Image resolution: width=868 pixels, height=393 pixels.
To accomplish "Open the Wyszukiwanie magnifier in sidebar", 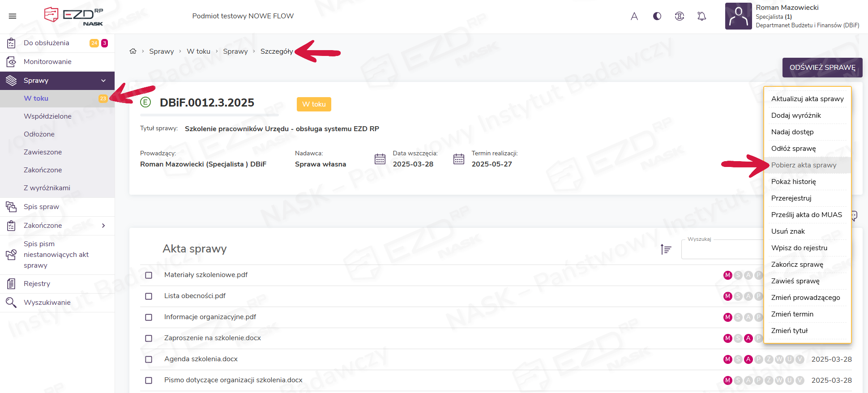I will [11, 303].
